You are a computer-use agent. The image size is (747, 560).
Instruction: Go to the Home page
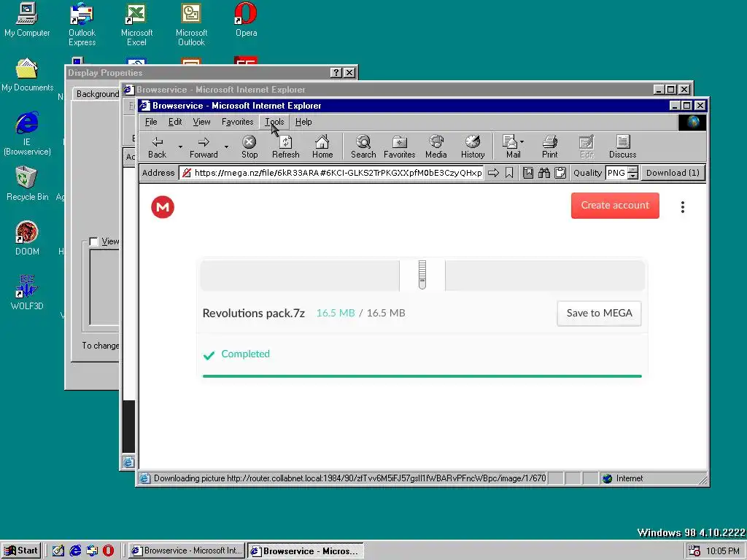click(x=322, y=147)
